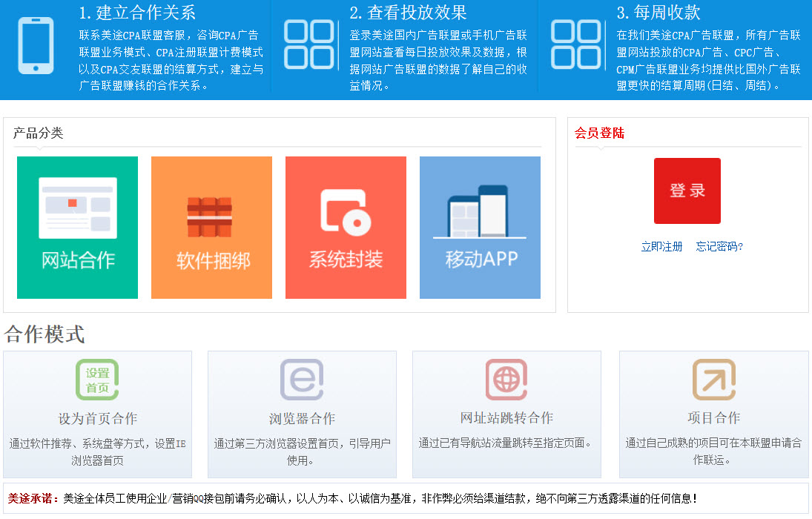Click the 1. 建立合作关系 heading

click(137, 13)
